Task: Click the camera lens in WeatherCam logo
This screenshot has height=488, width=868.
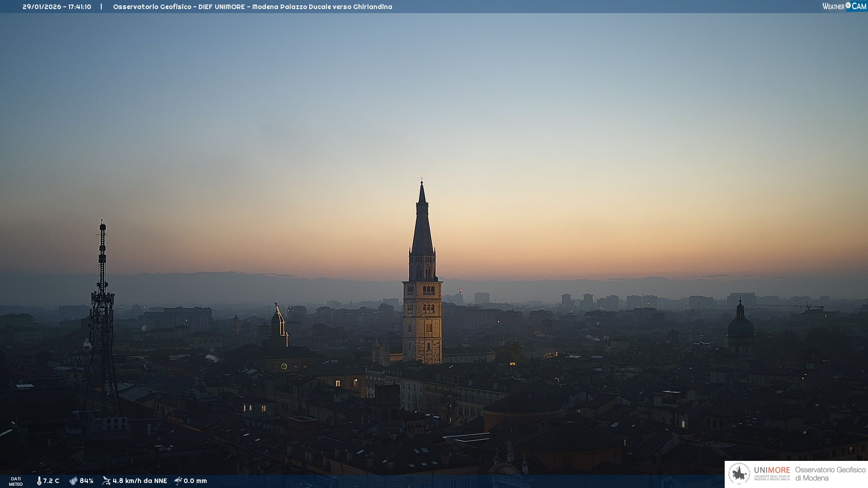Action: (x=848, y=5)
